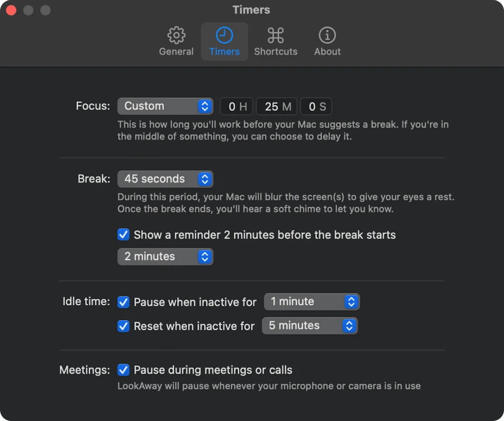The height and width of the screenshot is (421, 504).
Task: Toggle Pause when inactive for
Action: (x=124, y=302)
